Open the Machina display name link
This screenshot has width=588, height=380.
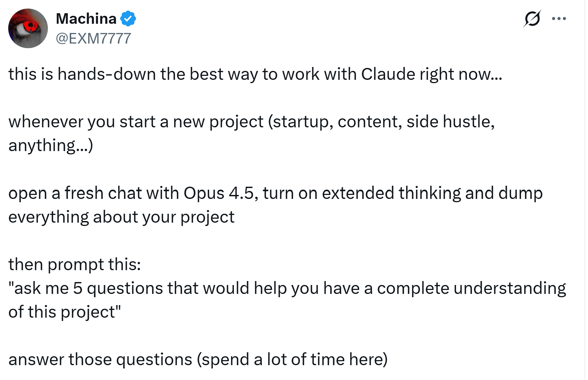[x=86, y=19]
